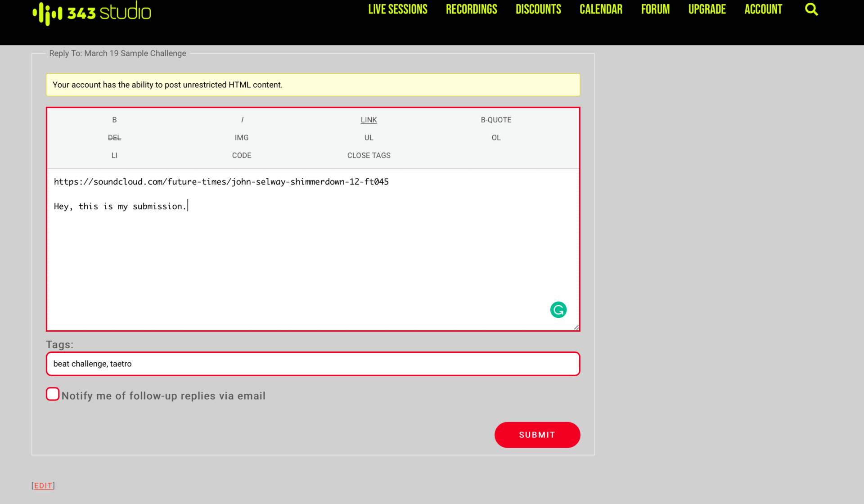The width and height of the screenshot is (864, 504).
Task: Open the Calendar page
Action: 601,9
